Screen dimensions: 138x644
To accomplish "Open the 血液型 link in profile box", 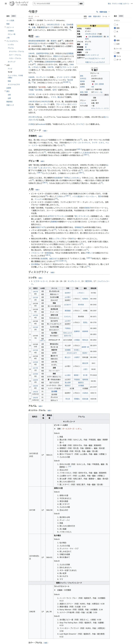I will pyautogui.click(x=82, y=87).
